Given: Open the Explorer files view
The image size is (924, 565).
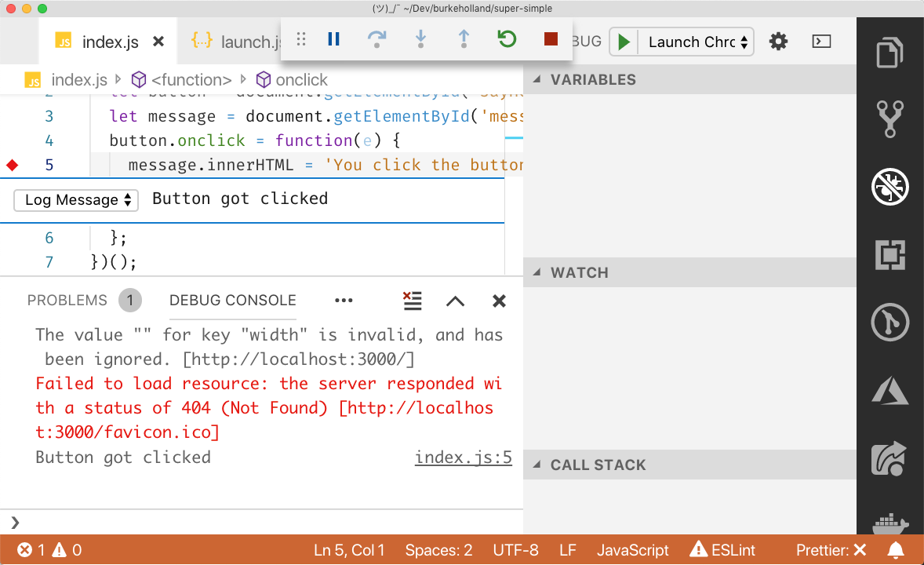Looking at the screenshot, I should pyautogui.click(x=889, y=53).
